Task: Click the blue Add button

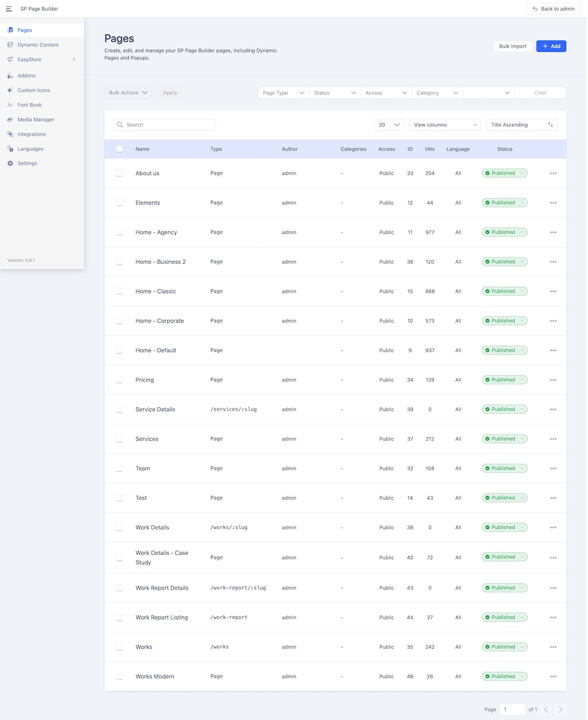Action: (551, 46)
